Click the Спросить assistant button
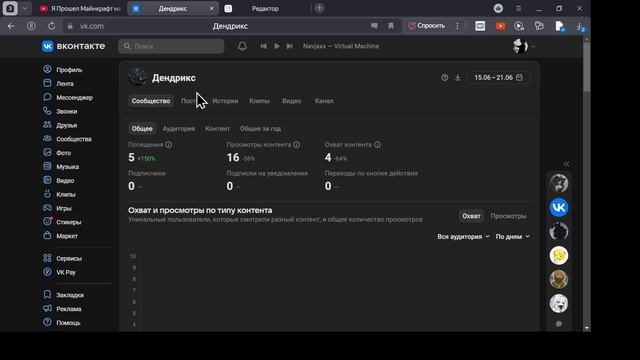 pyautogui.click(x=427, y=26)
